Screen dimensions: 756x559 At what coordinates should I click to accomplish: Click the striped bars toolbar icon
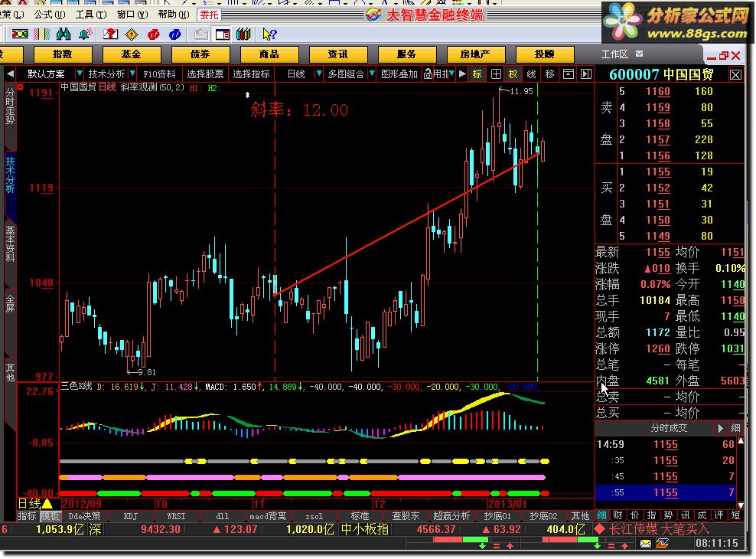pos(42,34)
